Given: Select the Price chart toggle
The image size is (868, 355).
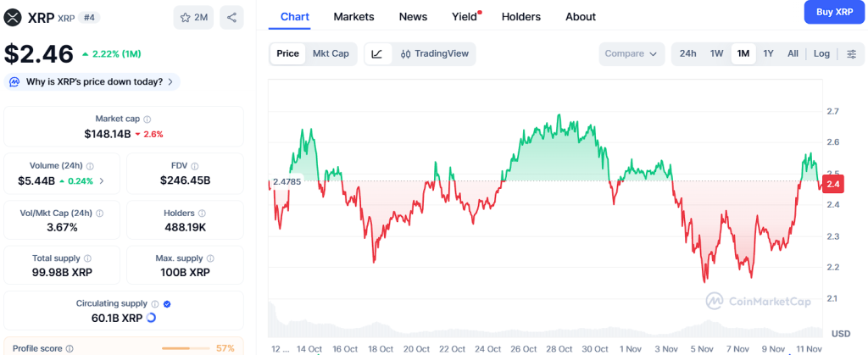Looking at the screenshot, I should click(x=287, y=53).
